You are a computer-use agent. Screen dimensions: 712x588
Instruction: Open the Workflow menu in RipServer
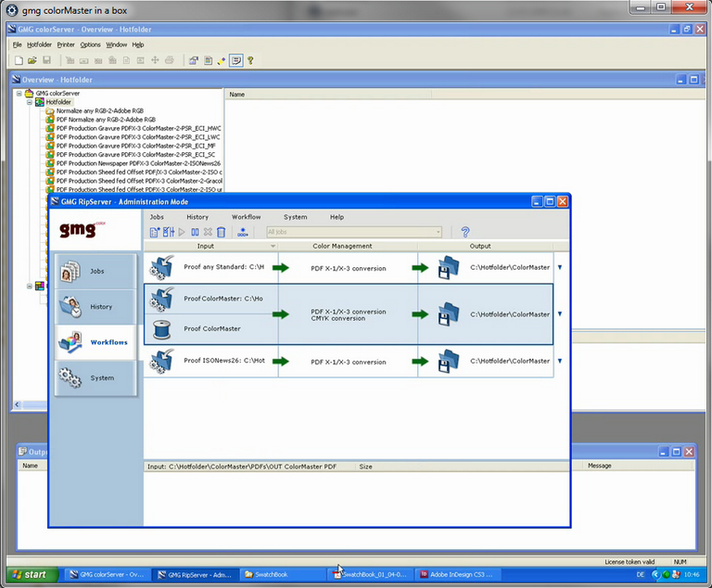[x=246, y=217]
